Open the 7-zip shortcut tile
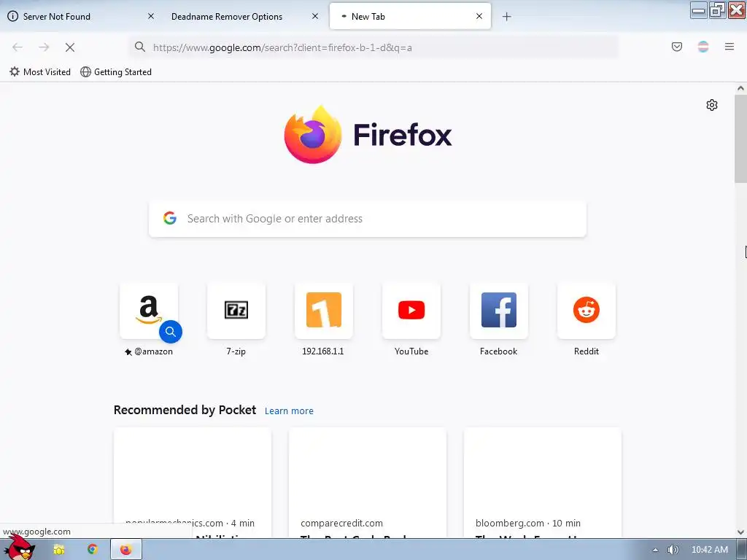 click(x=236, y=311)
